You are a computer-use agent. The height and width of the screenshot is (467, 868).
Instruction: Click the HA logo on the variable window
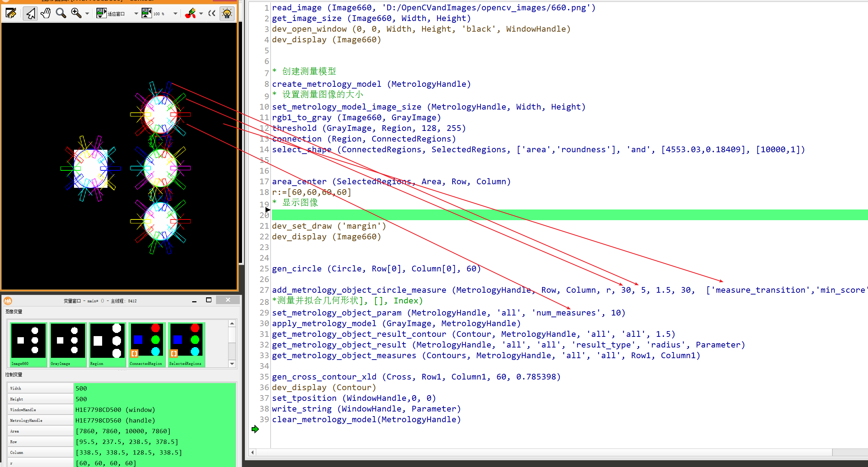coord(8,301)
